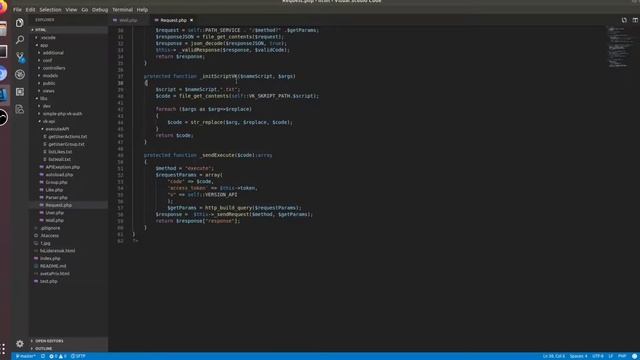This screenshot has width=640, height=360.
Task: Open the Selection menu
Action: (x=50, y=10)
